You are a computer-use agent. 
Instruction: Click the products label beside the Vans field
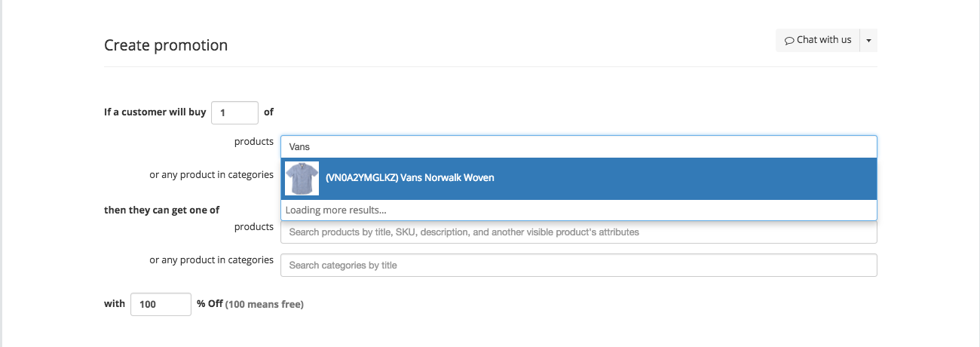pyautogui.click(x=254, y=142)
